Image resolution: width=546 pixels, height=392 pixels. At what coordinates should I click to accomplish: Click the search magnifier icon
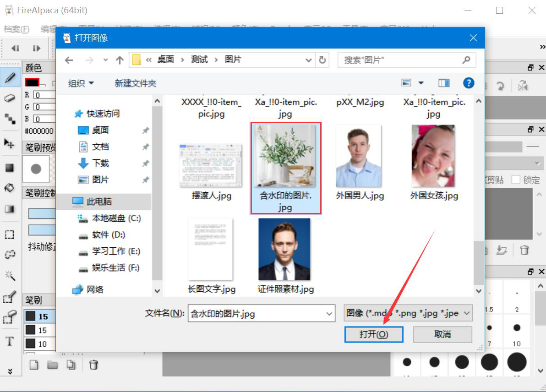tap(466, 60)
